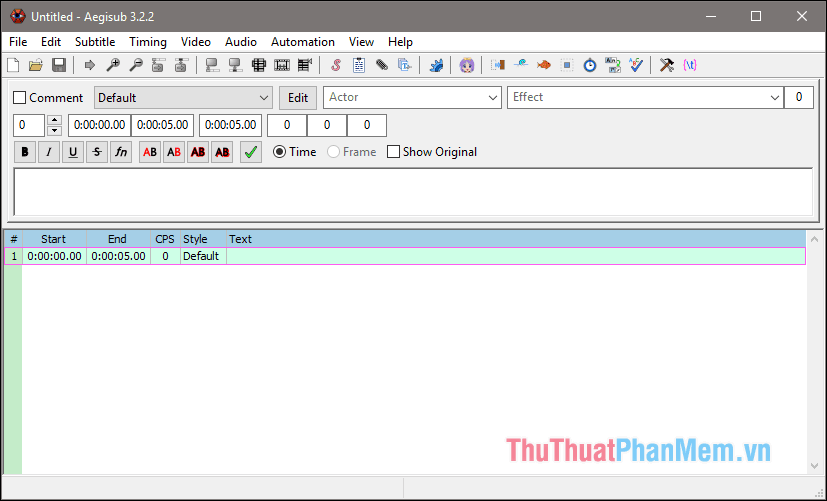827x501 pixels.
Task: Open the Translation Assistant fish icon
Action: click(544, 65)
